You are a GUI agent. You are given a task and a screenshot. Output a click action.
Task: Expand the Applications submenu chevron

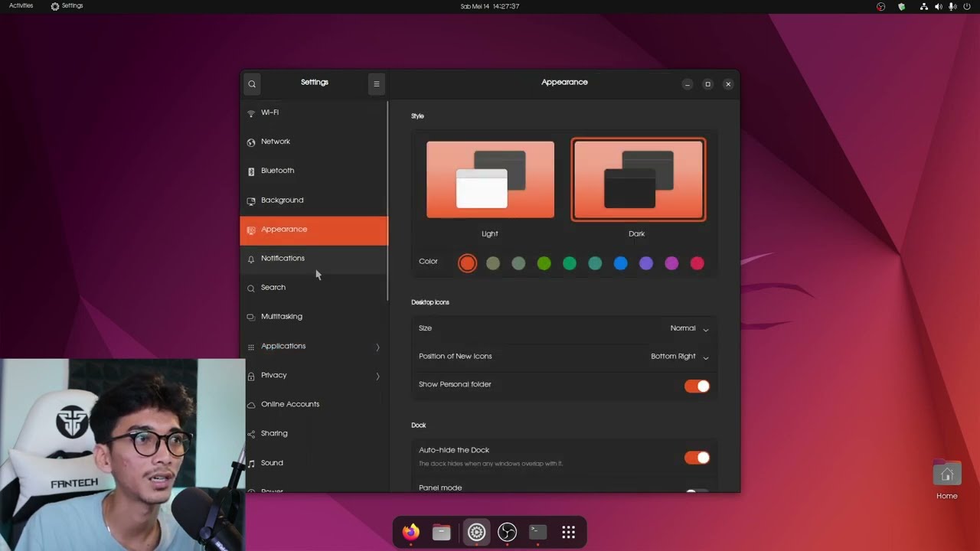pyautogui.click(x=377, y=347)
